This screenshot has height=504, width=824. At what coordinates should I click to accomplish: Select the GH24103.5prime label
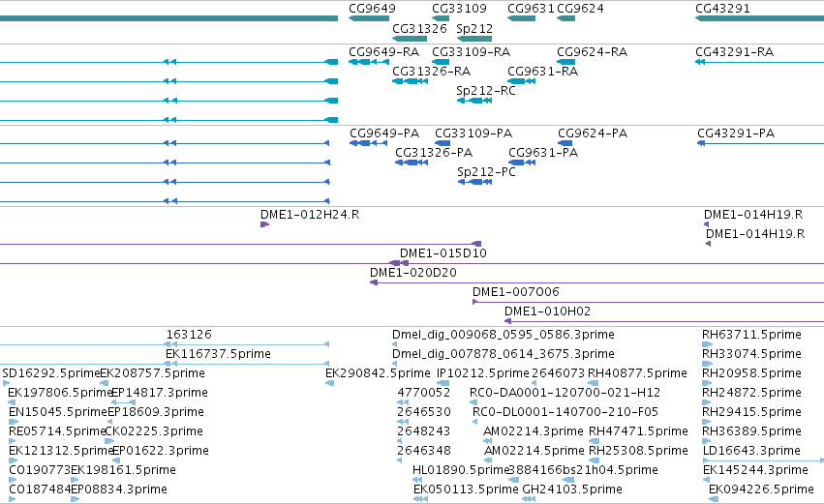pos(572,489)
